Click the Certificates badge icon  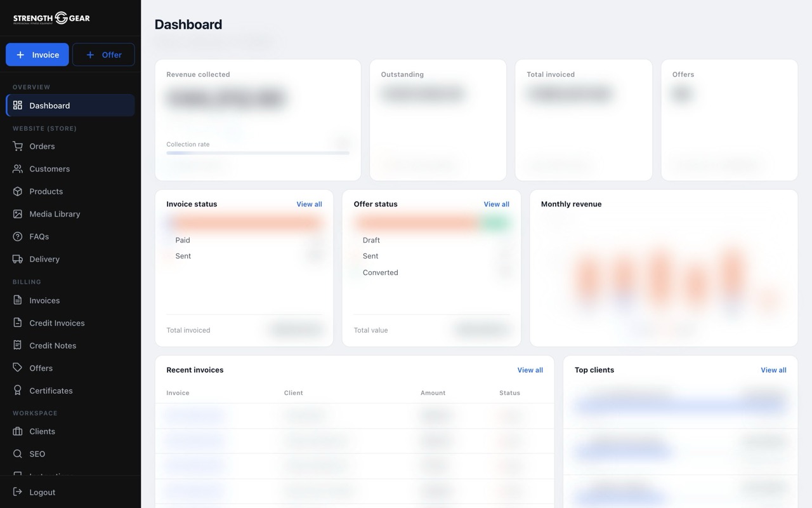(x=18, y=391)
